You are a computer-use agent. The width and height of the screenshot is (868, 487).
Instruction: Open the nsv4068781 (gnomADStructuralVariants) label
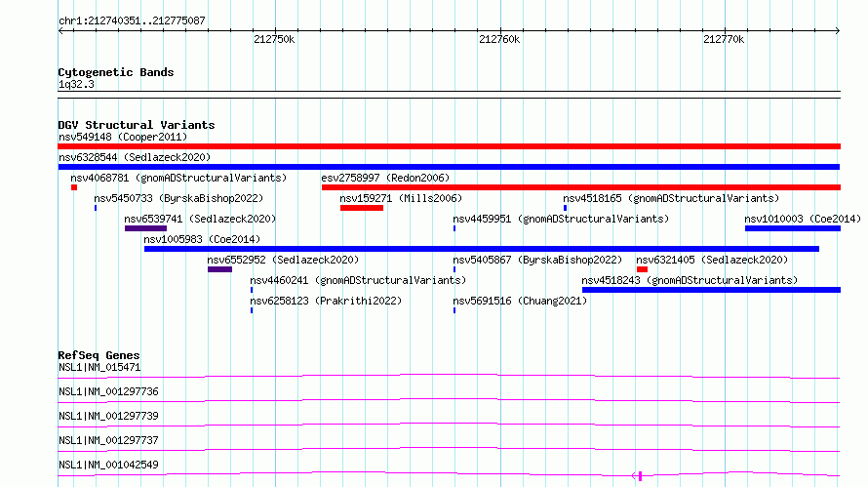tap(178, 178)
